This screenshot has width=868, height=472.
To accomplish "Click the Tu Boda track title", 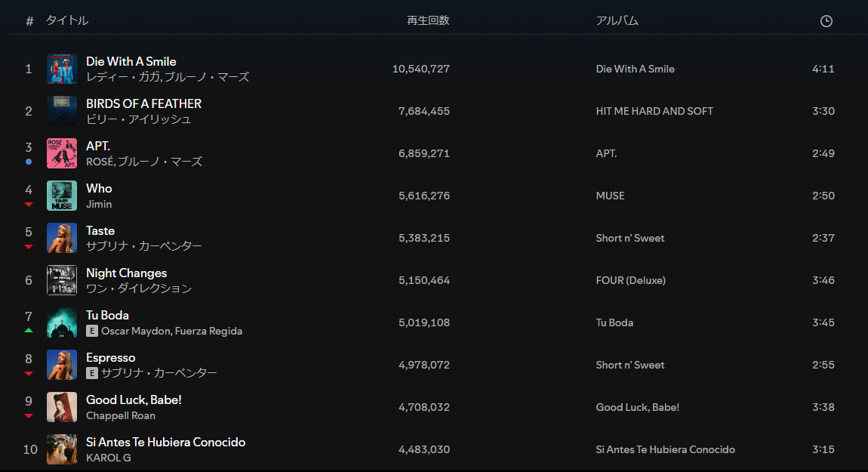I will click(107, 315).
